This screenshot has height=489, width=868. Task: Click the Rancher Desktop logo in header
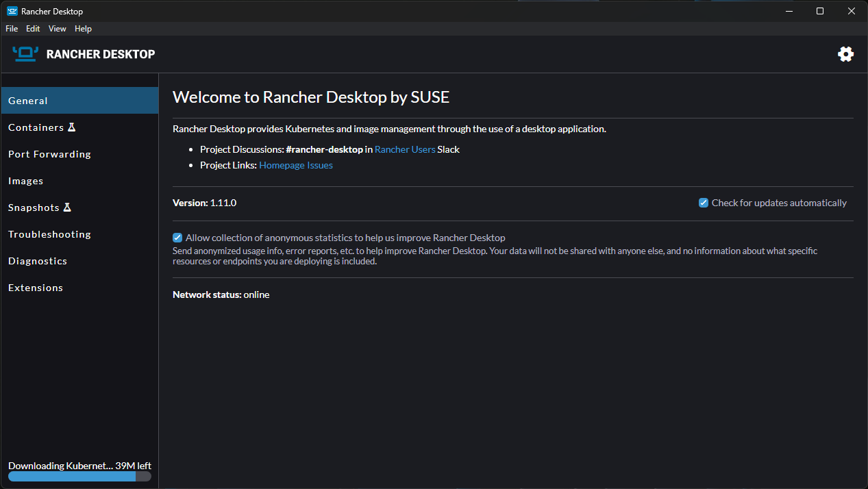click(x=84, y=54)
